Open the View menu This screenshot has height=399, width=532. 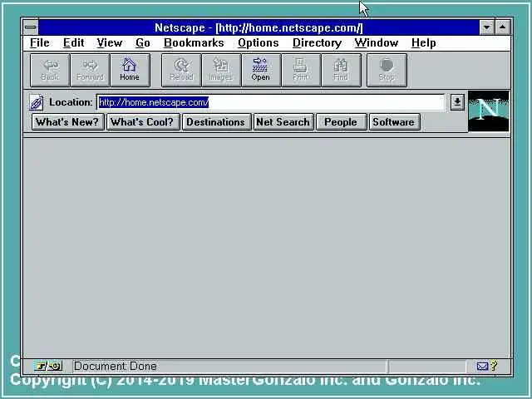[x=109, y=42]
